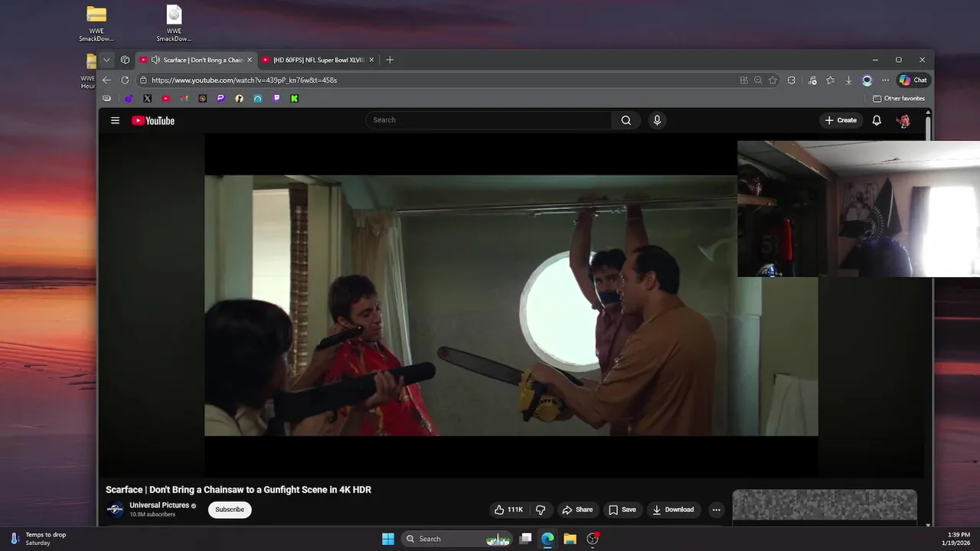Save the video to a playlist
980x551 pixels.
coord(622,510)
